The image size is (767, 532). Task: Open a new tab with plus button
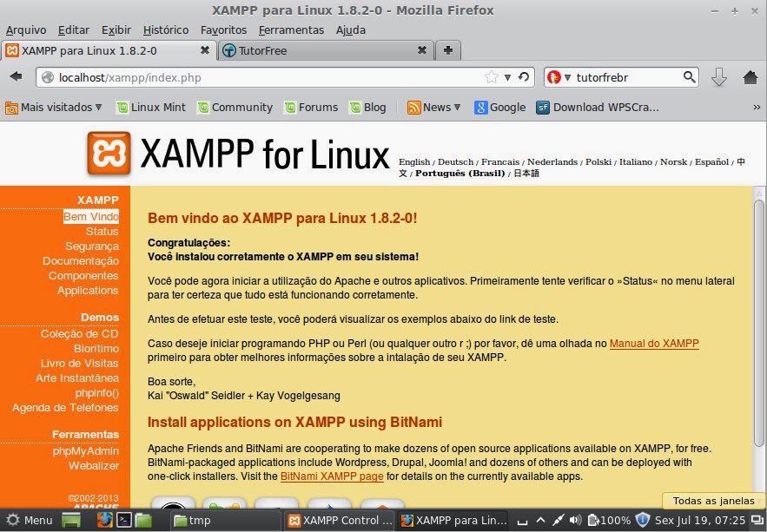coord(447,50)
